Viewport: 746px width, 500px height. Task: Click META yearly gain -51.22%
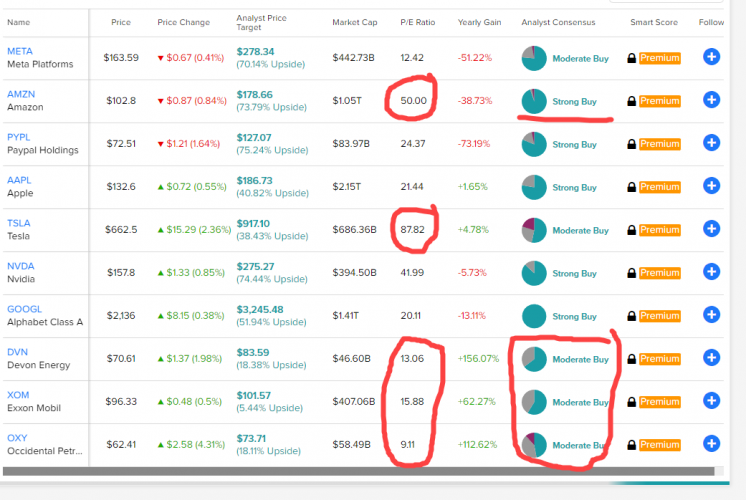(x=475, y=58)
